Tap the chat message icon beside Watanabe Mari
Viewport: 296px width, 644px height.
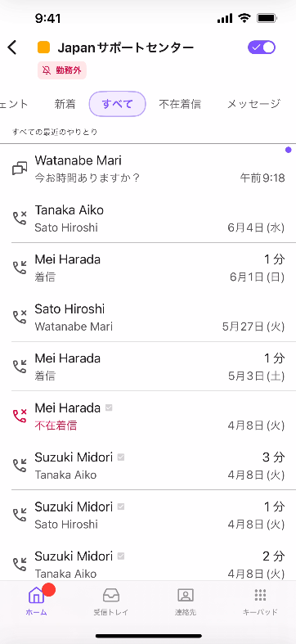pyautogui.click(x=20, y=169)
